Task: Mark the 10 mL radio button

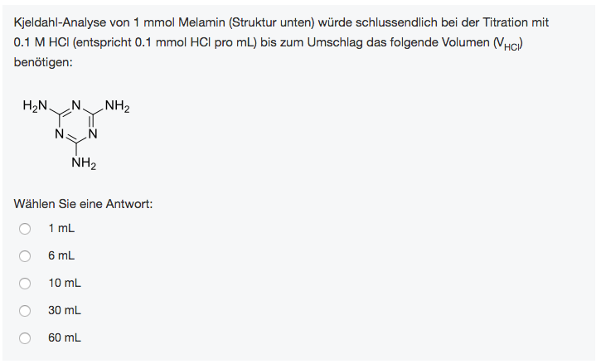Action: click(25, 284)
